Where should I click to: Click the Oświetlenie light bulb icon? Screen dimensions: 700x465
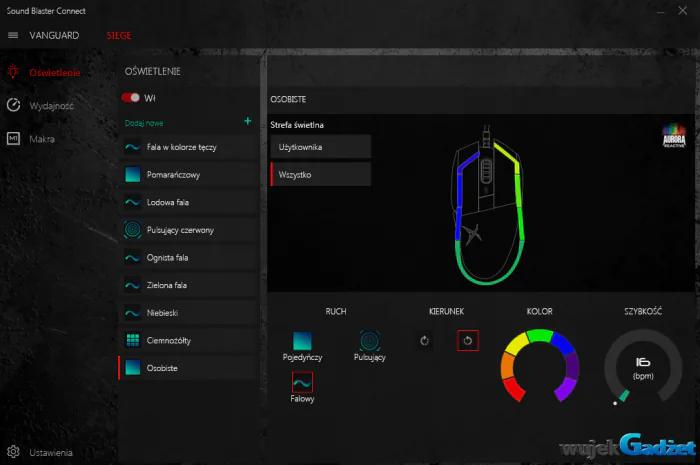pyautogui.click(x=13, y=71)
